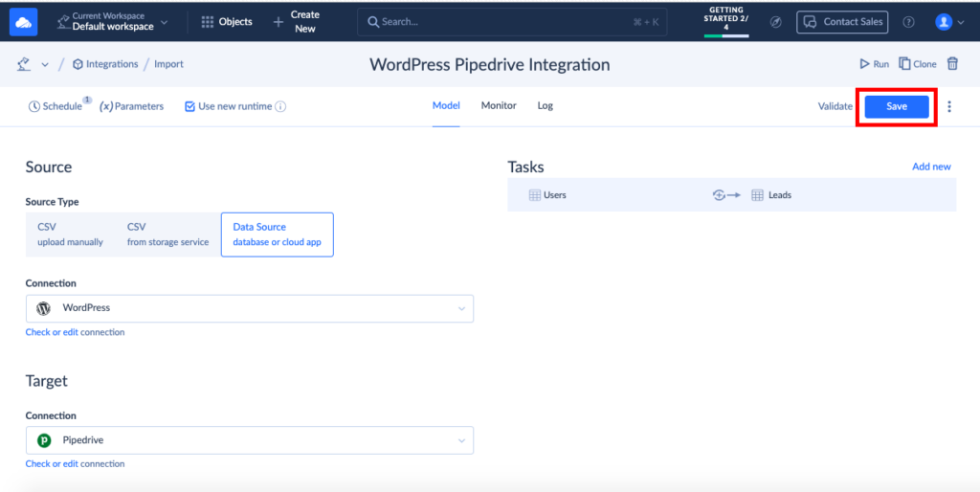Click the Users table icon
980x492 pixels.
534,195
